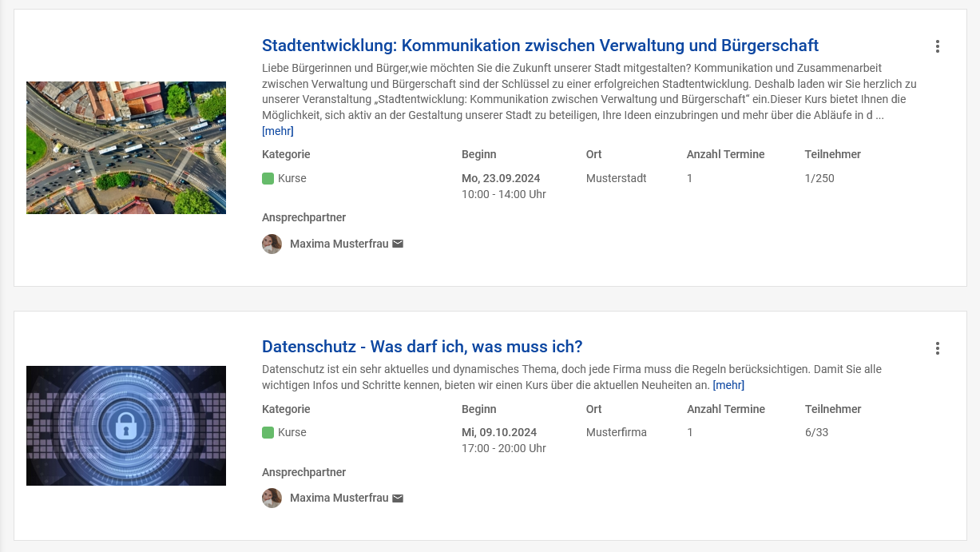Open the three-dot menu for Datenschutz course

938,348
